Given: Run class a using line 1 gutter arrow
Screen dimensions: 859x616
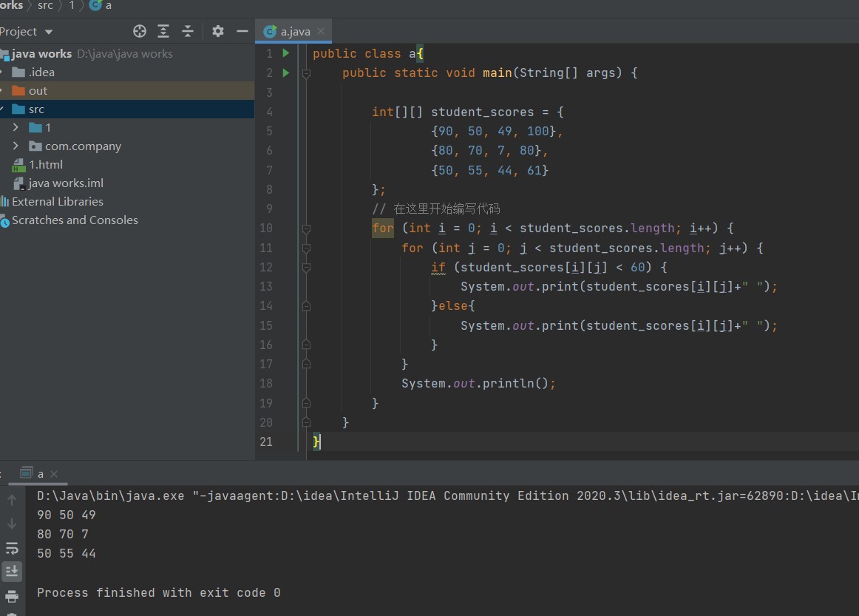Looking at the screenshot, I should coord(285,53).
